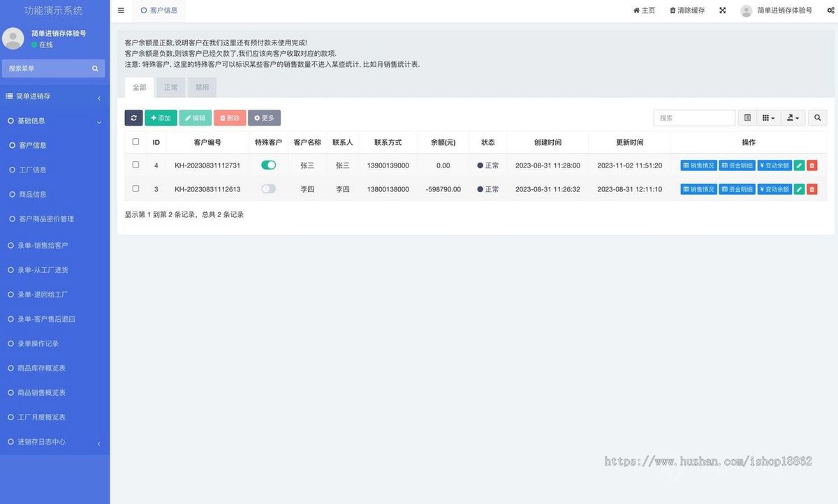838x504 pixels.
Task: Open the search icon on the table toolbar
Action: (817, 117)
